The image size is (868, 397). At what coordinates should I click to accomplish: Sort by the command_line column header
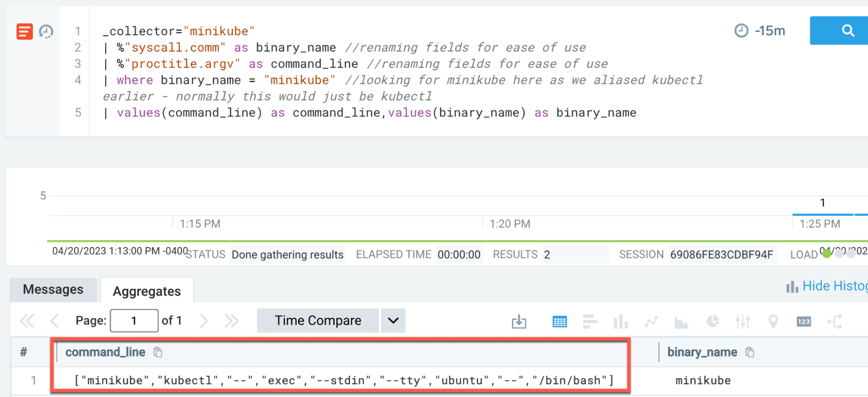[106, 352]
